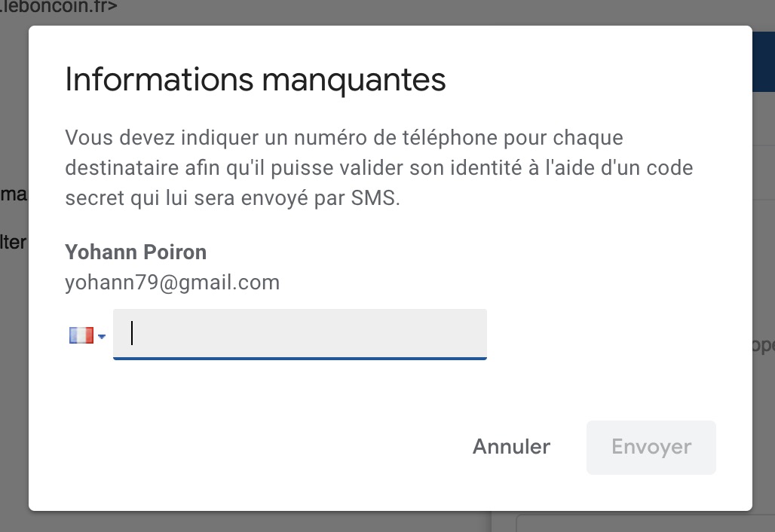Click the "Informations manquantes" dialog title
Image resolution: width=775 pixels, height=532 pixels.
[256, 80]
